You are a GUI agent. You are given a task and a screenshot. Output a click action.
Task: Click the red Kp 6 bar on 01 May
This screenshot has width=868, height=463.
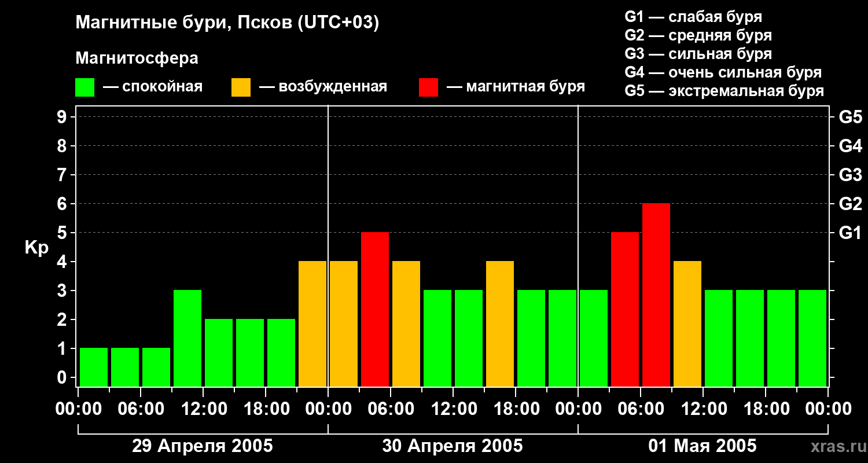pyautogui.click(x=656, y=295)
